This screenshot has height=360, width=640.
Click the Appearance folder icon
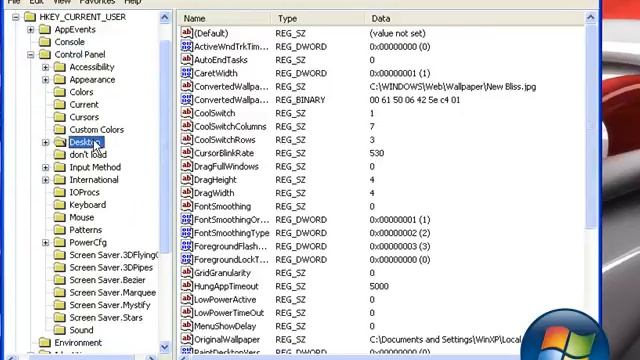60,80
